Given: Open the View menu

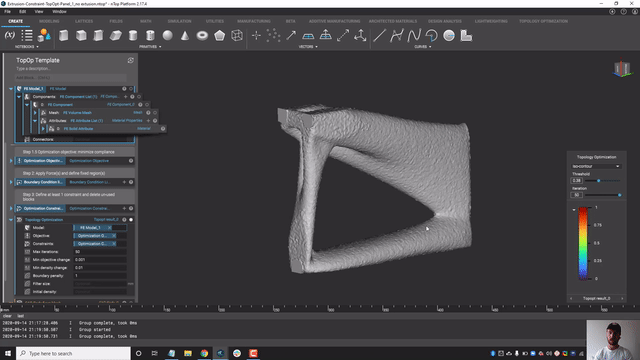Looking at the screenshot, I should point(39,11).
